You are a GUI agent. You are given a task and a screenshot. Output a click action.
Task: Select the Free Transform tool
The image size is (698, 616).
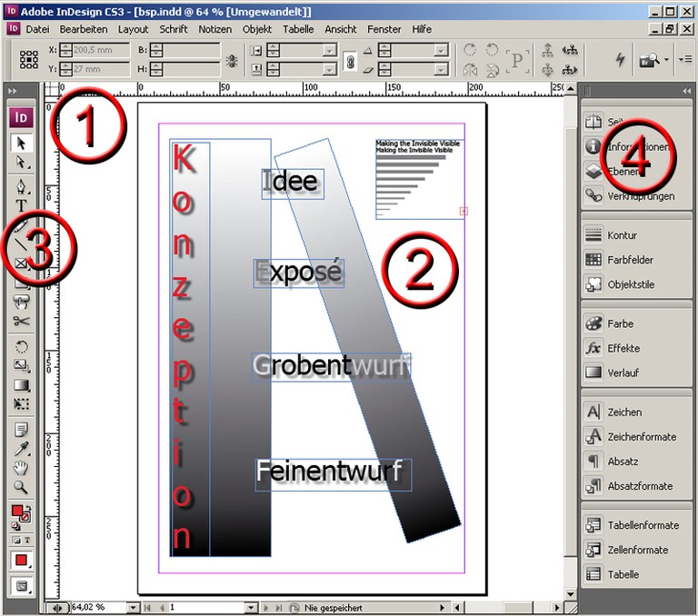click(x=21, y=403)
